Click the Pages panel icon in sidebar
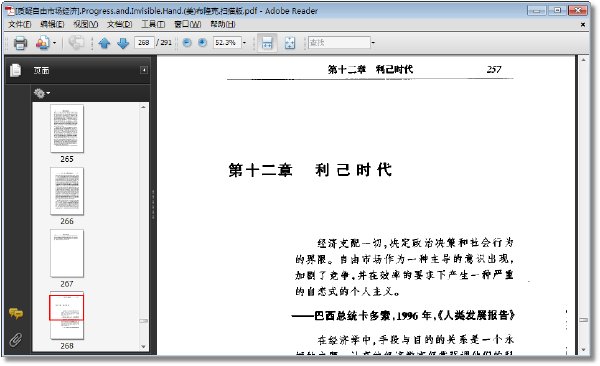Image resolution: width=600 pixels, height=366 pixels. (x=16, y=70)
